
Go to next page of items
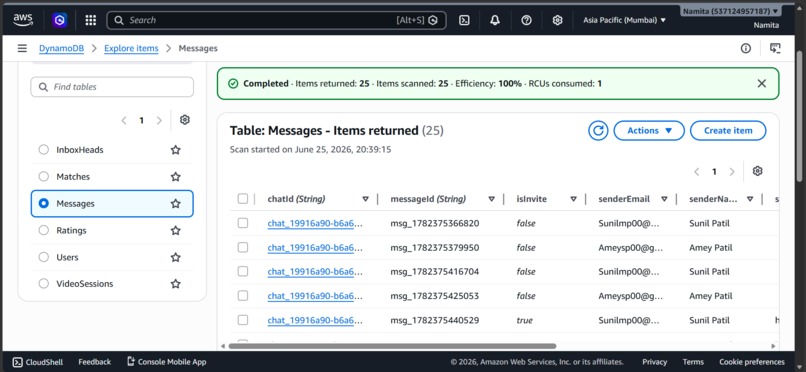pos(732,172)
